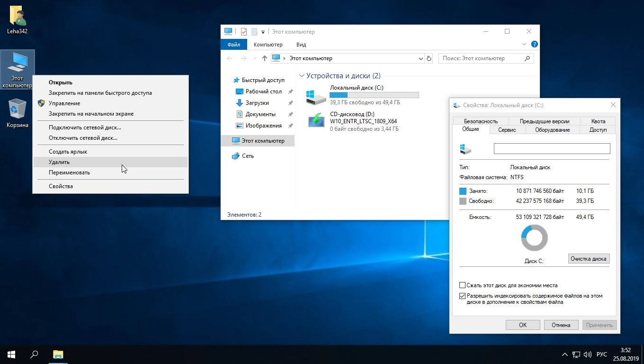Click the properties checkmark quick-access icon
The width and height of the screenshot is (644, 364).
tap(244, 32)
